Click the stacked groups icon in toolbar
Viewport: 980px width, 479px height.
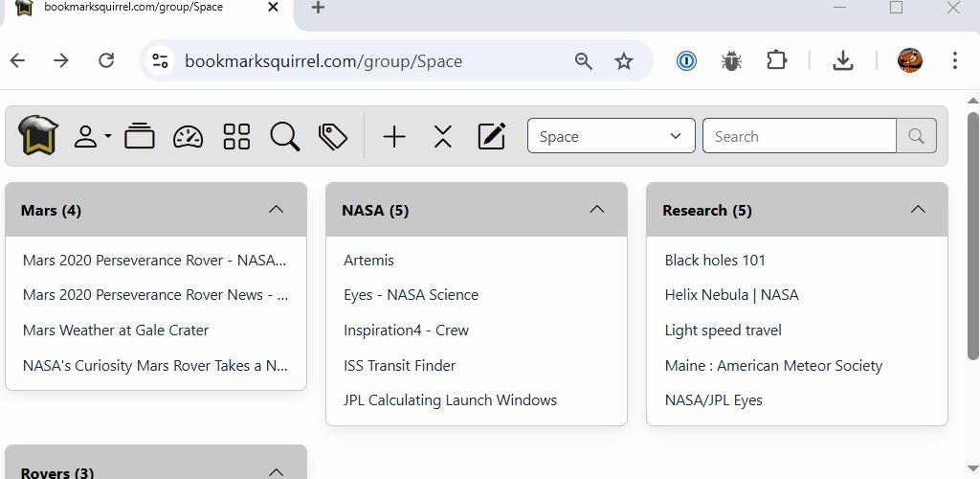[x=140, y=136]
